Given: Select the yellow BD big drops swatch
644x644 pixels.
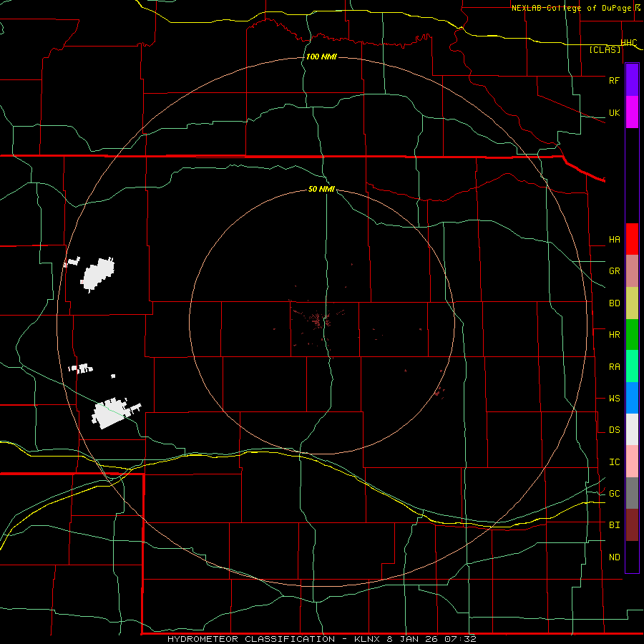Looking at the screenshot, I should pos(632,303).
